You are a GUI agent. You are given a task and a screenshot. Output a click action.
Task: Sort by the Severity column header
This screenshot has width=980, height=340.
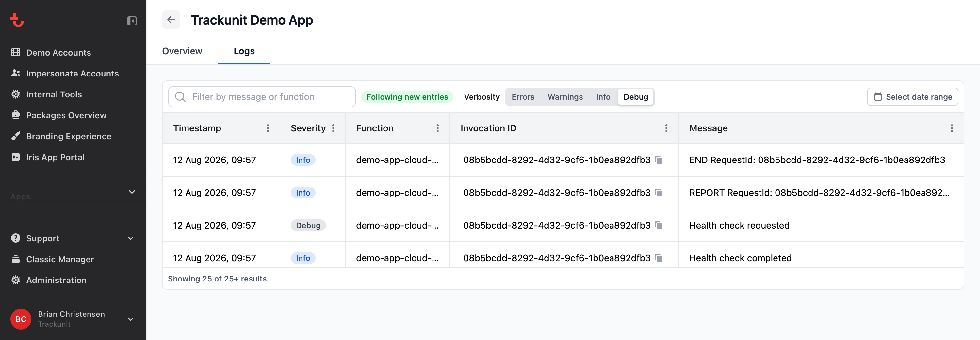(x=308, y=128)
